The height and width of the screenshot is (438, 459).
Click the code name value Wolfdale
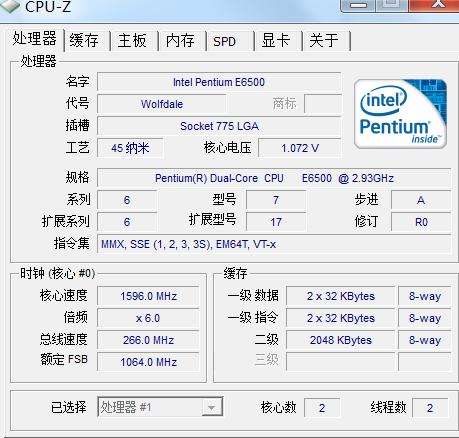click(162, 104)
